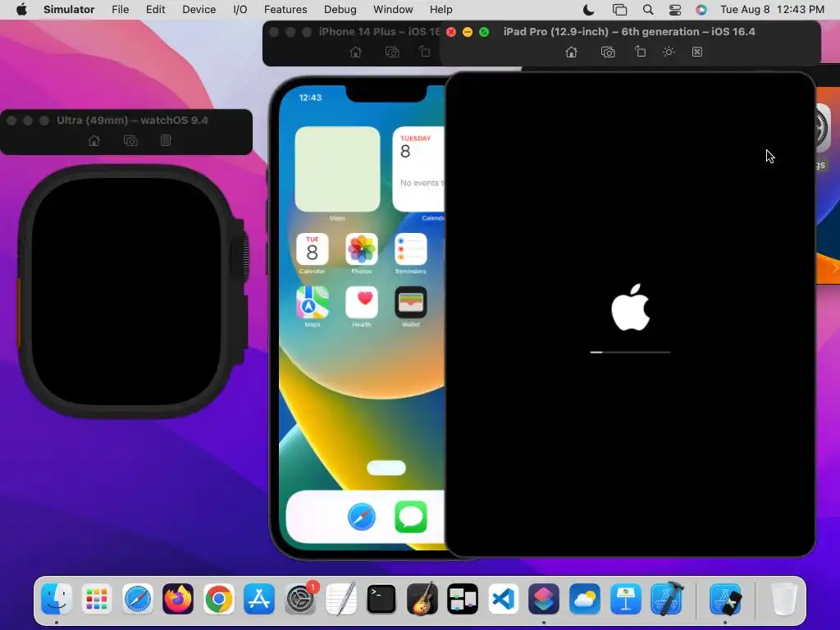840x630 pixels.
Task: Take a screenshot of the iPad Pro simulator
Action: [x=608, y=52]
